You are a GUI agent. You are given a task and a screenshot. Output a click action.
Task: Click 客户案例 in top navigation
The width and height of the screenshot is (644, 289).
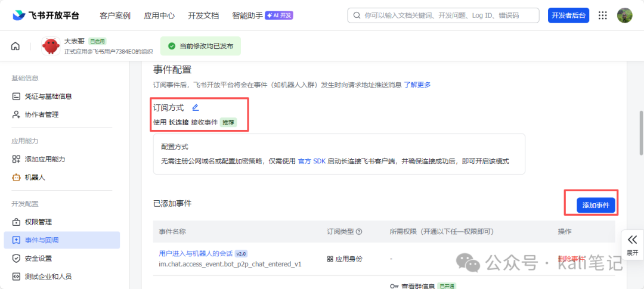tap(115, 15)
